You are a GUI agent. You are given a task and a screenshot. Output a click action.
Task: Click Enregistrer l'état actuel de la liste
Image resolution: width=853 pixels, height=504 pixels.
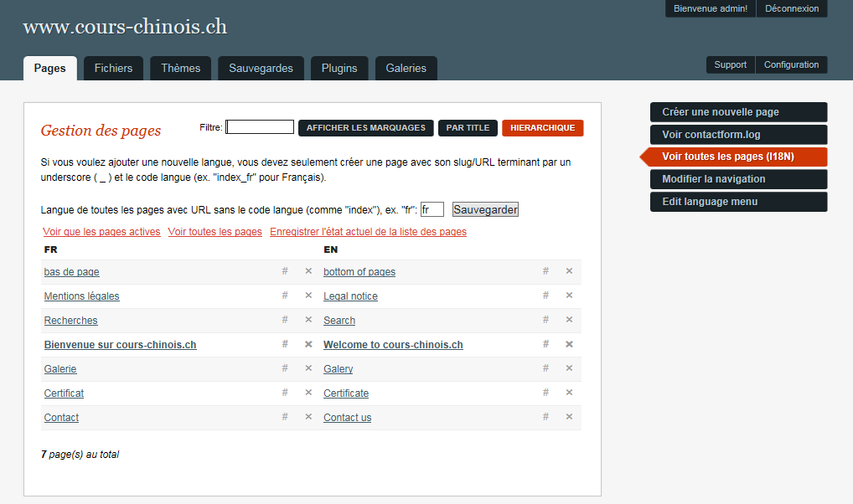369,232
